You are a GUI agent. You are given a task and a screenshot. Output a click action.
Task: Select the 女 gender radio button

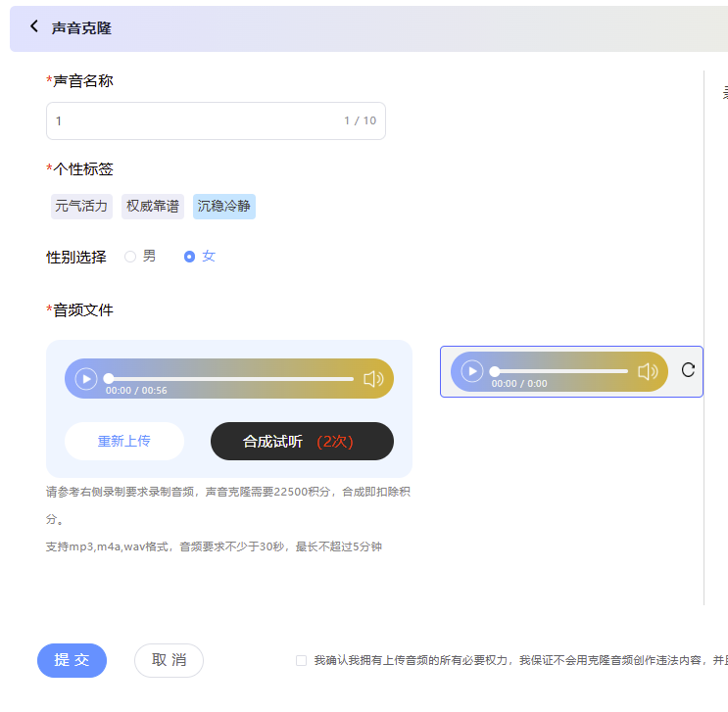pyautogui.click(x=189, y=257)
